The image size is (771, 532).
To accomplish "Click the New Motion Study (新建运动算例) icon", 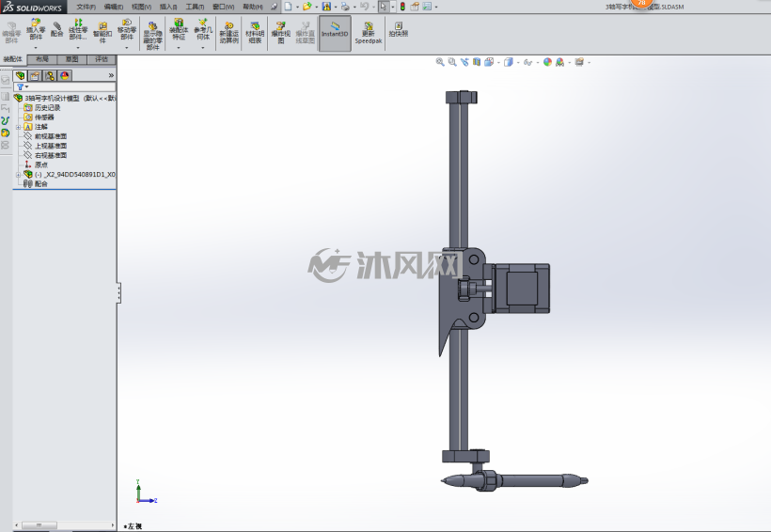I will coord(228,33).
